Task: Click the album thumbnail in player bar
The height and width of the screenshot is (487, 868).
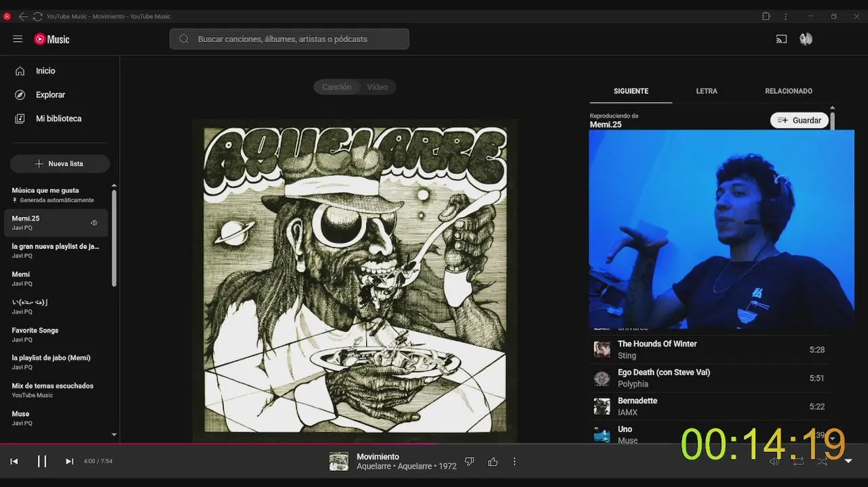Action: 338,461
